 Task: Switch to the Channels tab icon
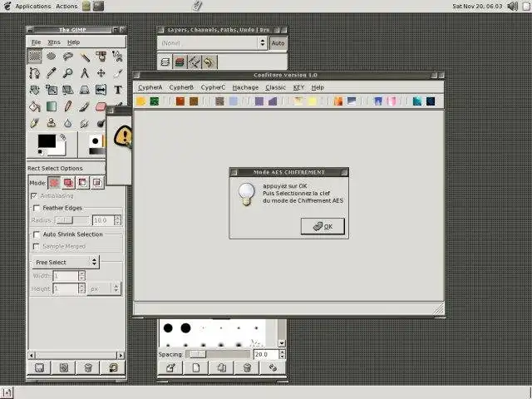(180, 62)
